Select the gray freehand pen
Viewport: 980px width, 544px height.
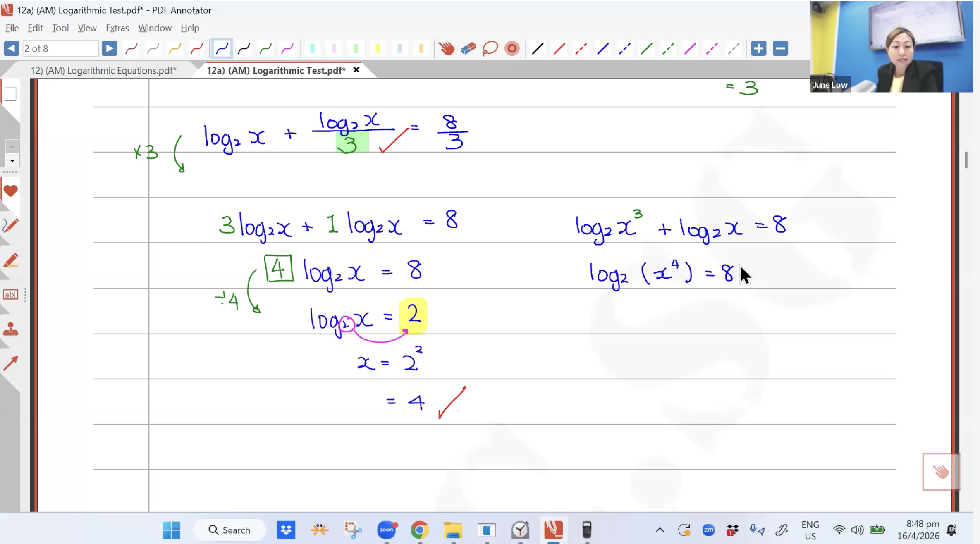[153, 49]
